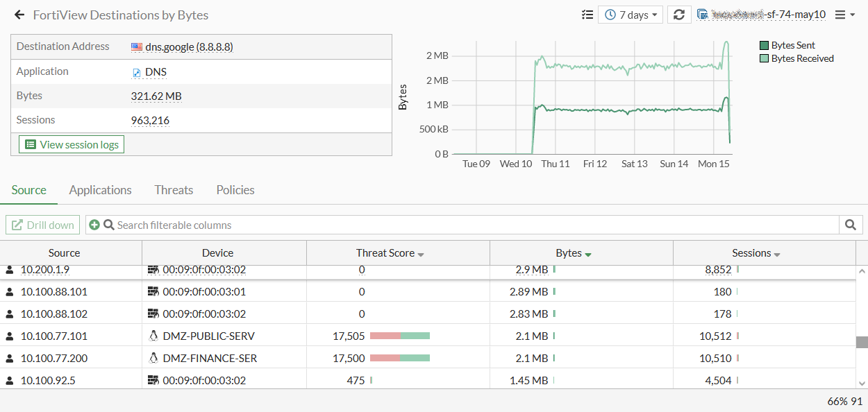Click the Drill down button

tap(42, 225)
